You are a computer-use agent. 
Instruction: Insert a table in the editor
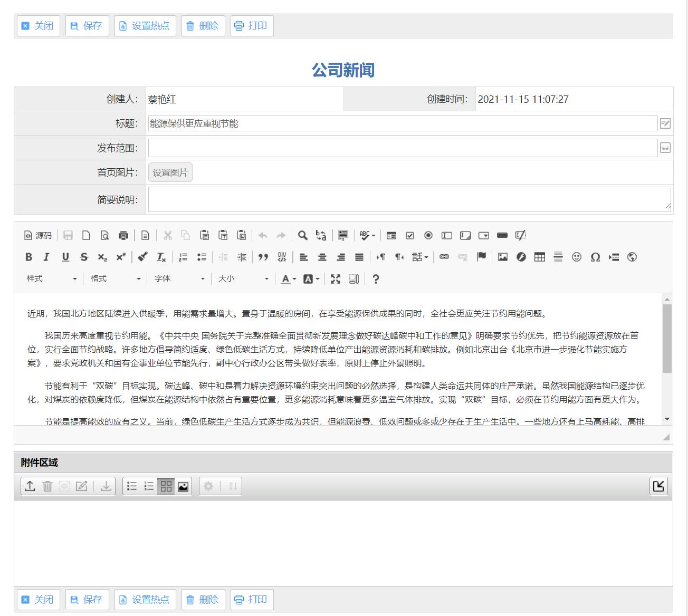[539, 257]
